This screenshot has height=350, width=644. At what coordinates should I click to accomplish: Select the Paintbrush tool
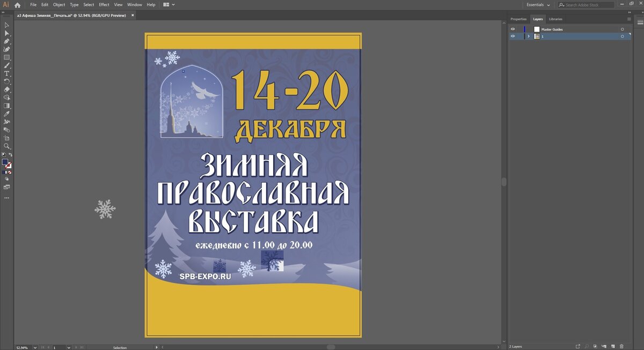(x=7, y=65)
